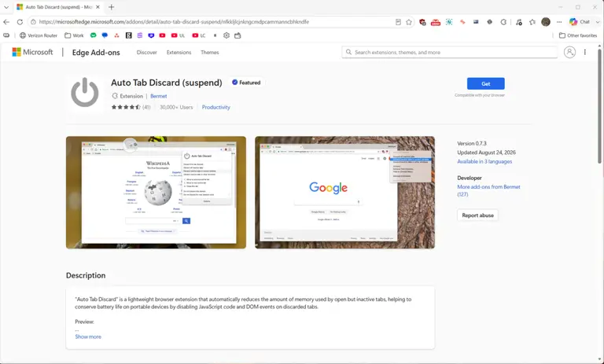The height and width of the screenshot is (364, 604).
Task: Open the YouTube bookmark without label
Action: coord(162,35)
